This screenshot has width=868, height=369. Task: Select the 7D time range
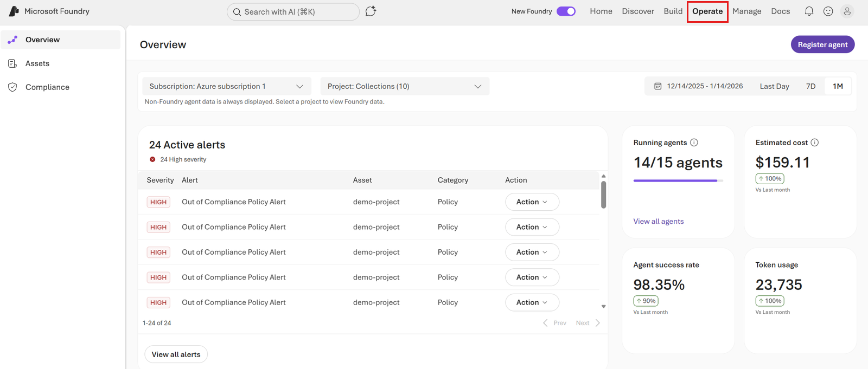pyautogui.click(x=810, y=86)
